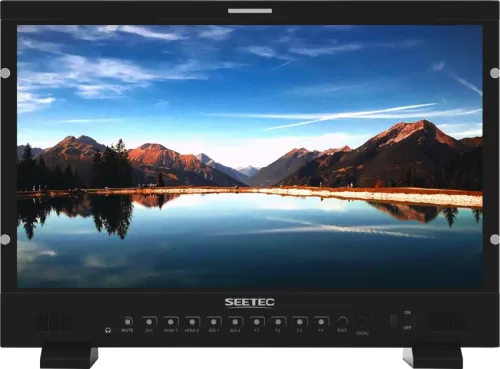500x369 pixels.
Task: Click the left speaker grille
Action: (55, 322)
